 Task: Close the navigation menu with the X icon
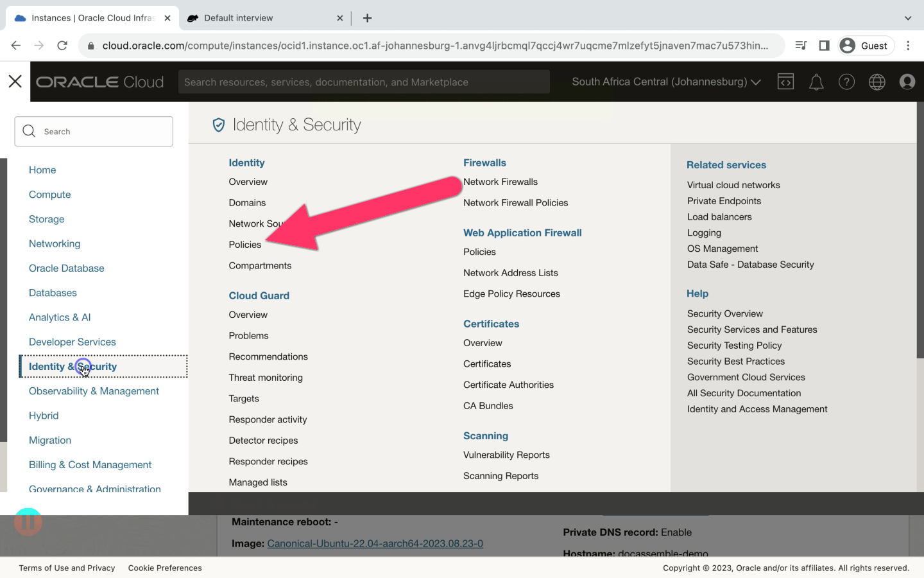[15, 81]
